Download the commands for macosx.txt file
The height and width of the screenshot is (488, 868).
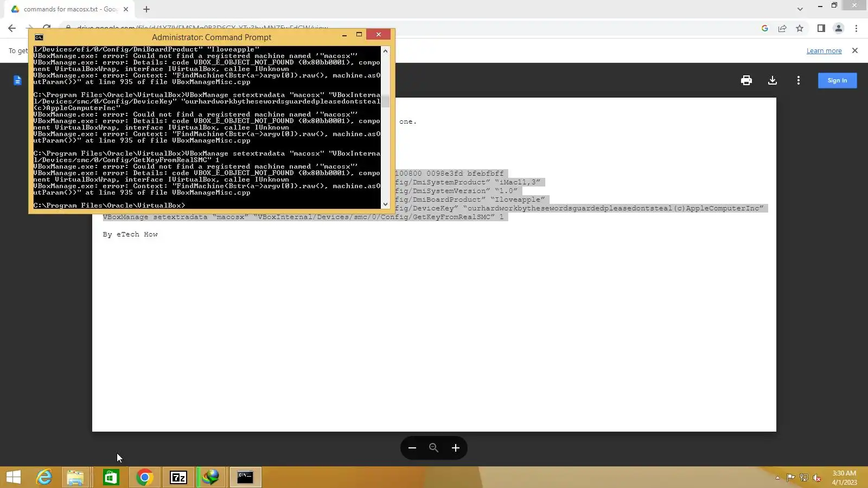point(773,80)
